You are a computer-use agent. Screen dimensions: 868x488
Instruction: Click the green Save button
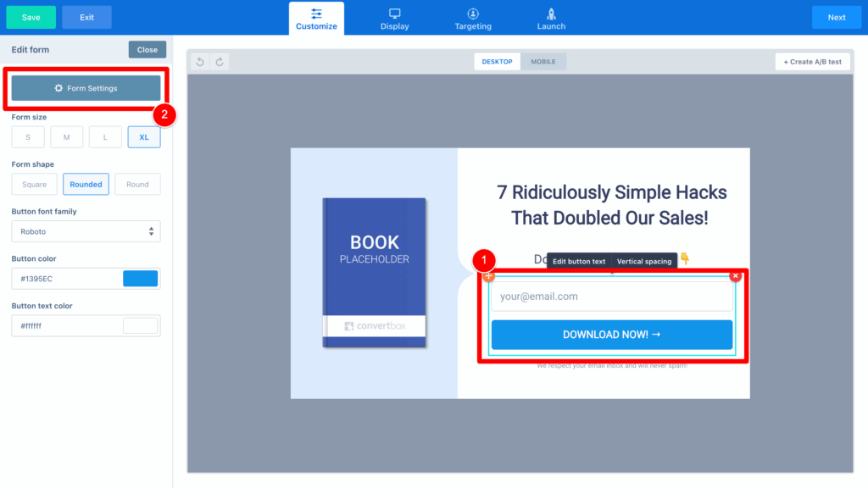(31, 17)
